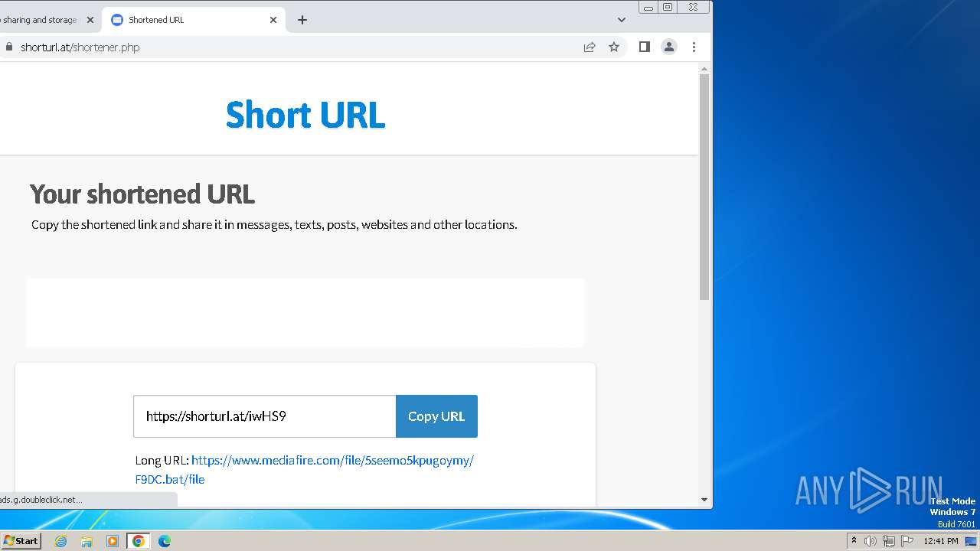Click the page scrollbar up arrow
Image resolution: width=980 pixels, height=551 pixels.
[704, 69]
